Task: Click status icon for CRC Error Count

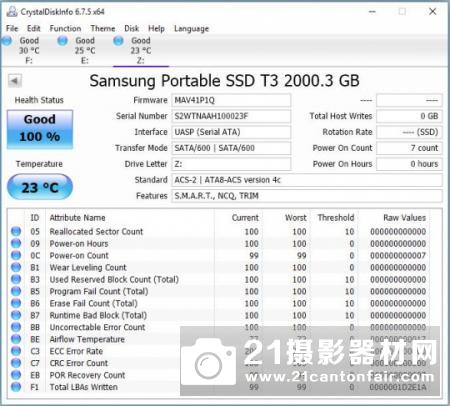Action: pyautogui.click(x=16, y=363)
